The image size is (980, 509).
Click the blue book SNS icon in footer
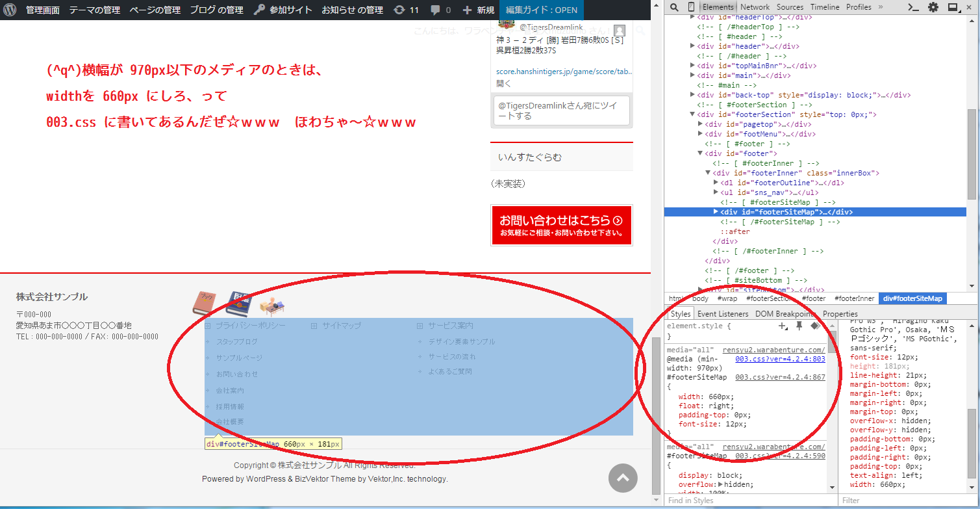239,303
